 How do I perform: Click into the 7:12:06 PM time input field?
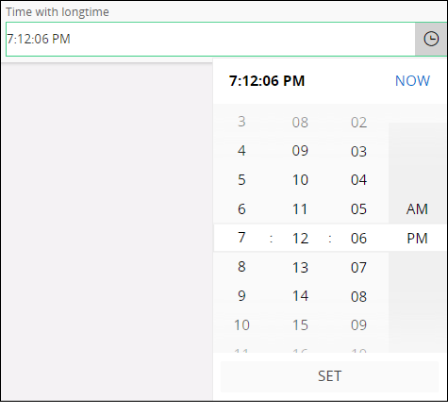pos(211,39)
